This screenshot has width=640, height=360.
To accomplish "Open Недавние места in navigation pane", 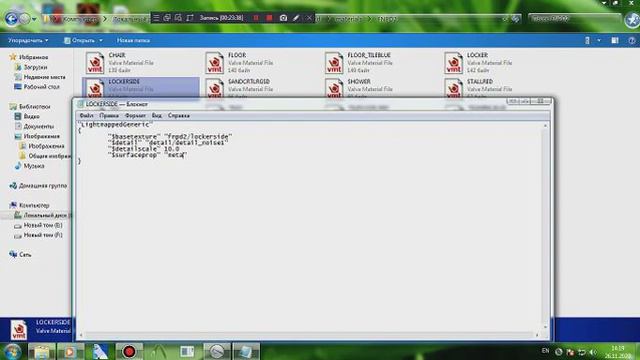I will tap(40, 77).
